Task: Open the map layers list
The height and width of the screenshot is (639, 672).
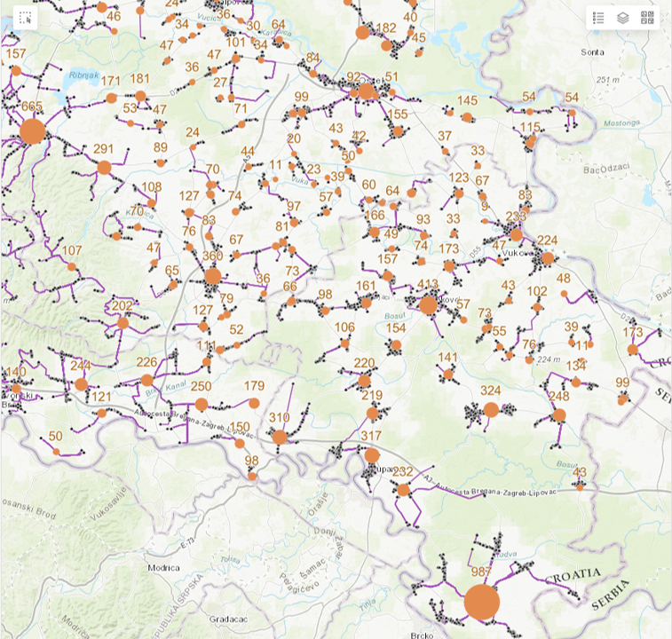Action: click(x=623, y=18)
